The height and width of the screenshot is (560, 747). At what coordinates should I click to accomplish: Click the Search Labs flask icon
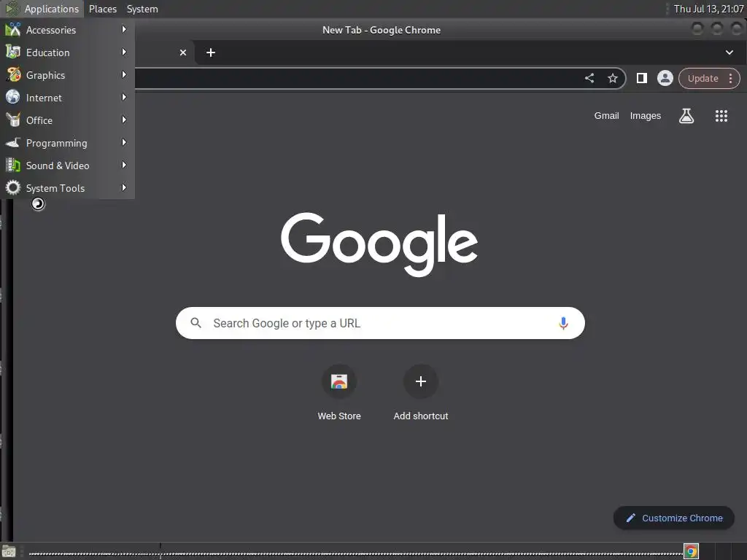pos(686,116)
